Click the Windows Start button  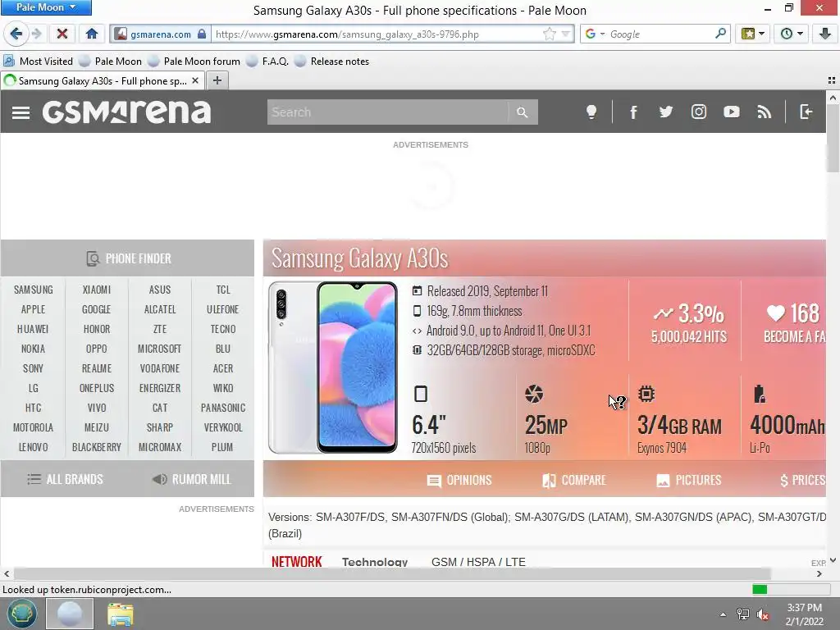[x=21, y=614]
